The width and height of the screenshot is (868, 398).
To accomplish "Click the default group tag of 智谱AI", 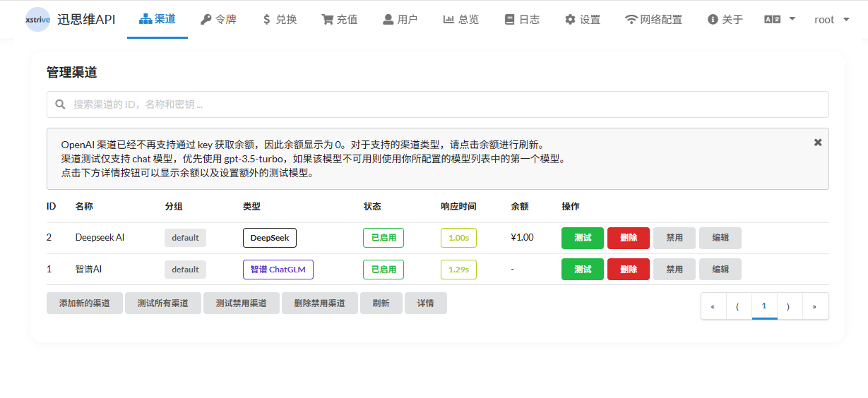I will (x=185, y=269).
